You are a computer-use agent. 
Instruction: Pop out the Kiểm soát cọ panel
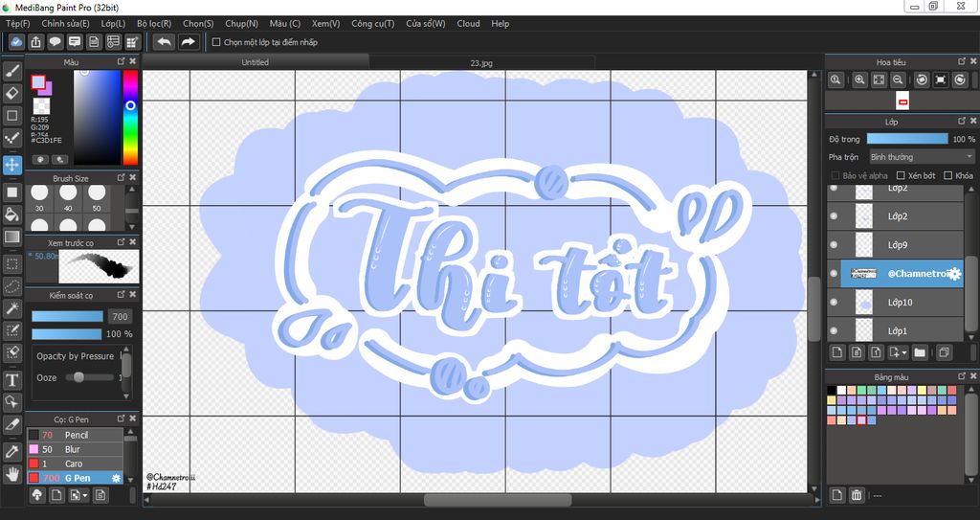pos(122,294)
